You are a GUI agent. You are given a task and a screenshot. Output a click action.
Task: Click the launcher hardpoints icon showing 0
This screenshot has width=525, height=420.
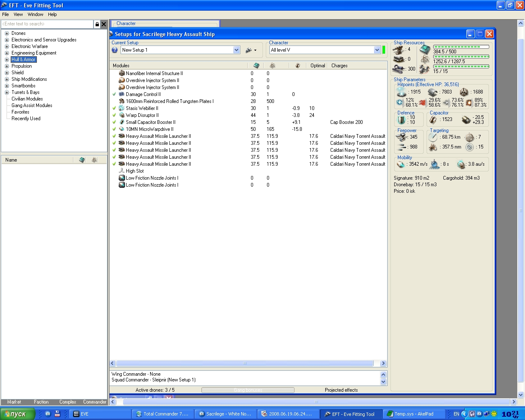point(399,59)
